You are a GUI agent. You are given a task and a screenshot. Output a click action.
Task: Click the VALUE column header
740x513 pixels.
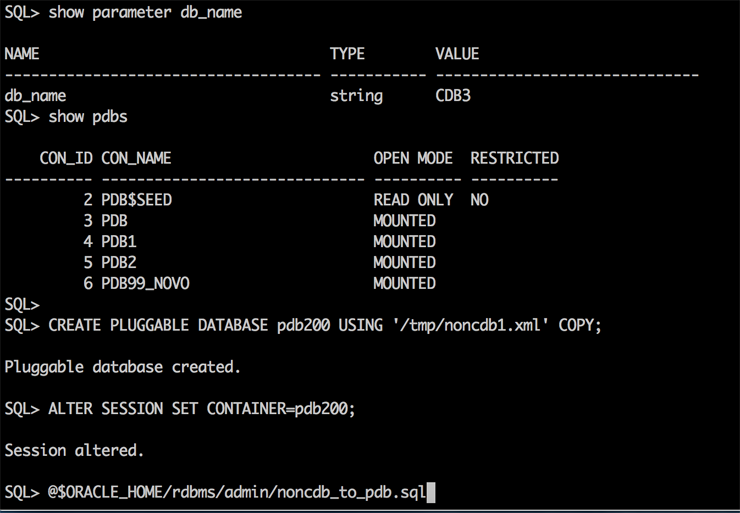tap(457, 54)
